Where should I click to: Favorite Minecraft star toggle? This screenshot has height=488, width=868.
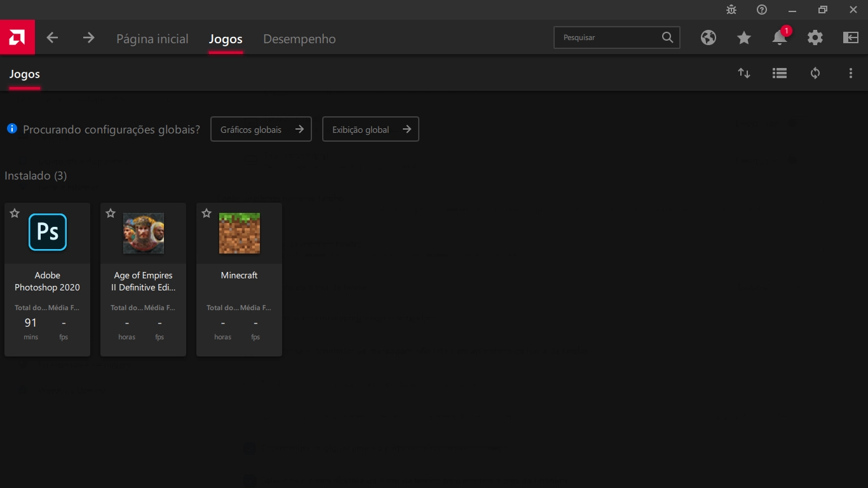pos(207,213)
